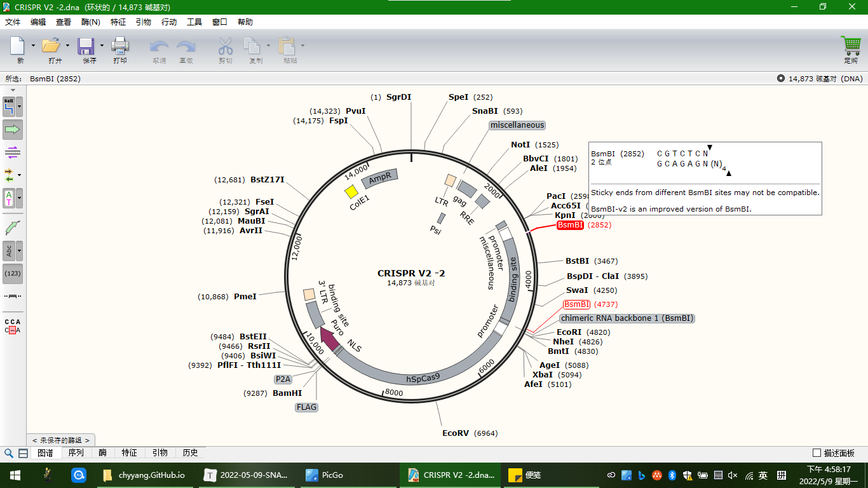Viewport: 868px width, 488px height.
Task: Expand the Open file dropdown arrow
Action: tap(67, 45)
